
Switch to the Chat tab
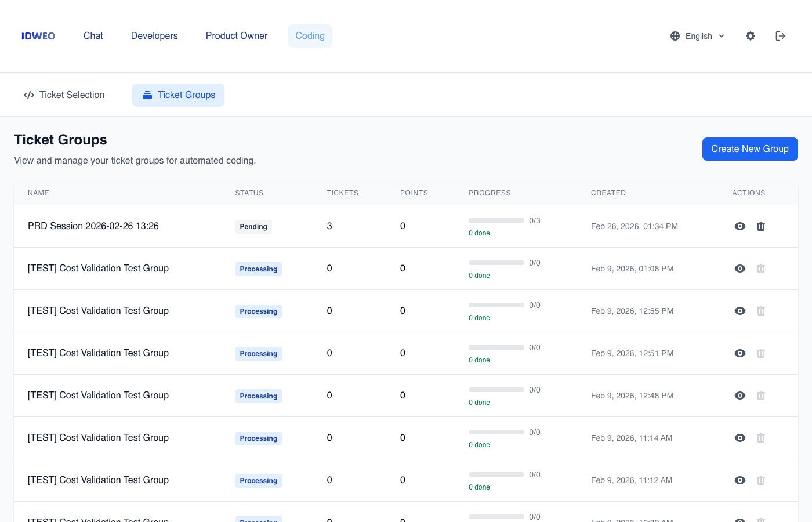click(x=93, y=36)
